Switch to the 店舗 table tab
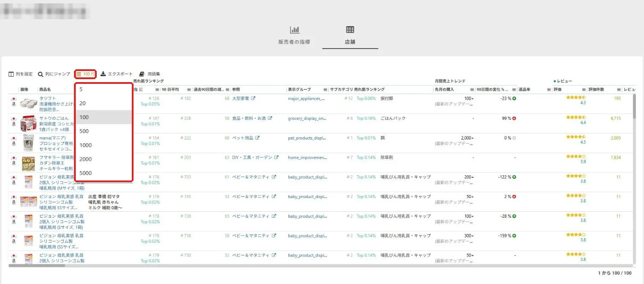Viewport: 644px width, 284px height. pos(350,35)
